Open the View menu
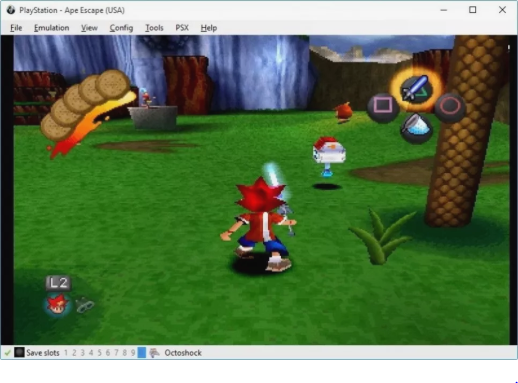 [x=89, y=28]
